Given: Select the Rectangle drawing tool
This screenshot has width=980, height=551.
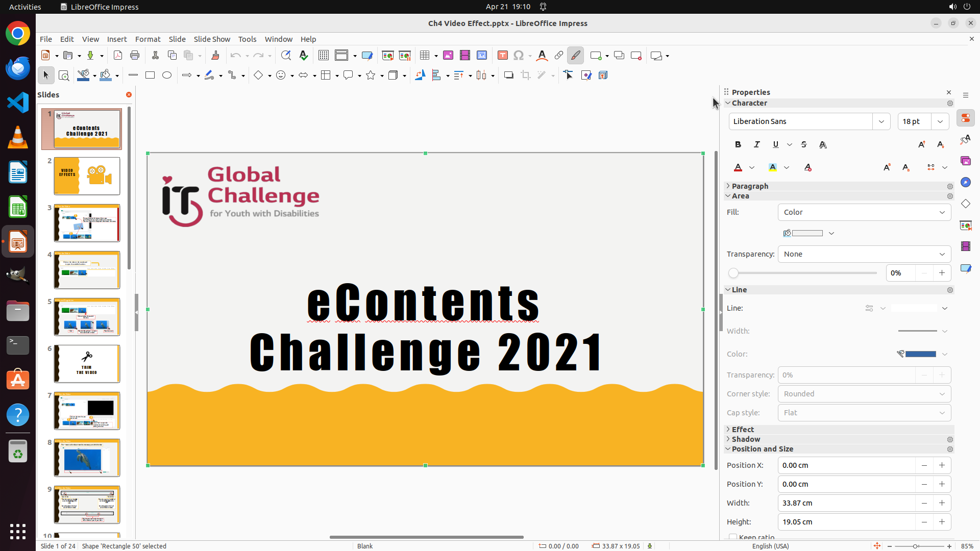Looking at the screenshot, I should point(150,75).
